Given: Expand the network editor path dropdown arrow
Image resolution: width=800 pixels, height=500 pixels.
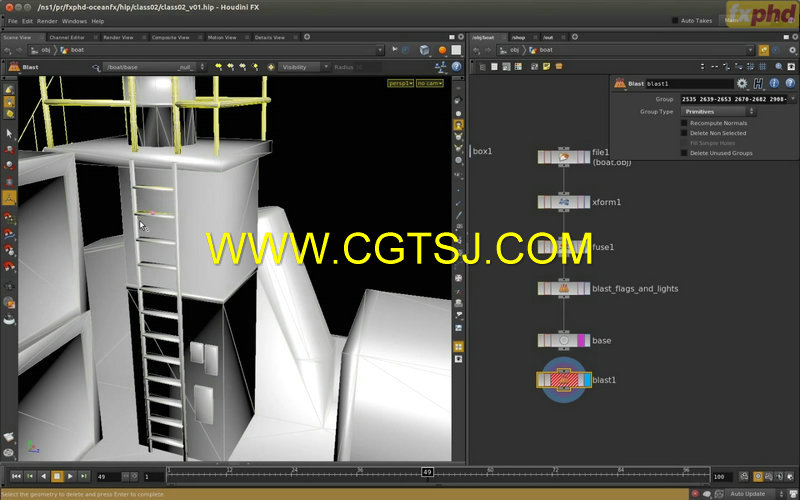Looking at the screenshot, I should [750, 50].
